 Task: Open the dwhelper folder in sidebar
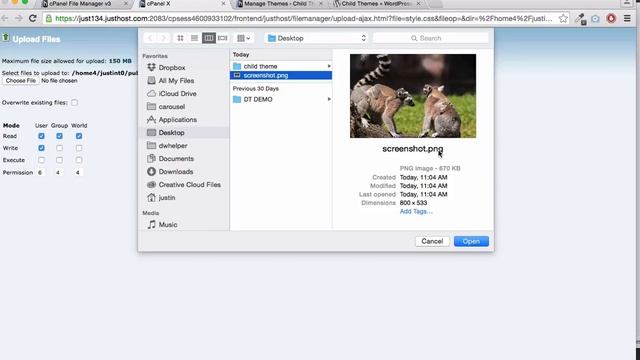[173, 146]
